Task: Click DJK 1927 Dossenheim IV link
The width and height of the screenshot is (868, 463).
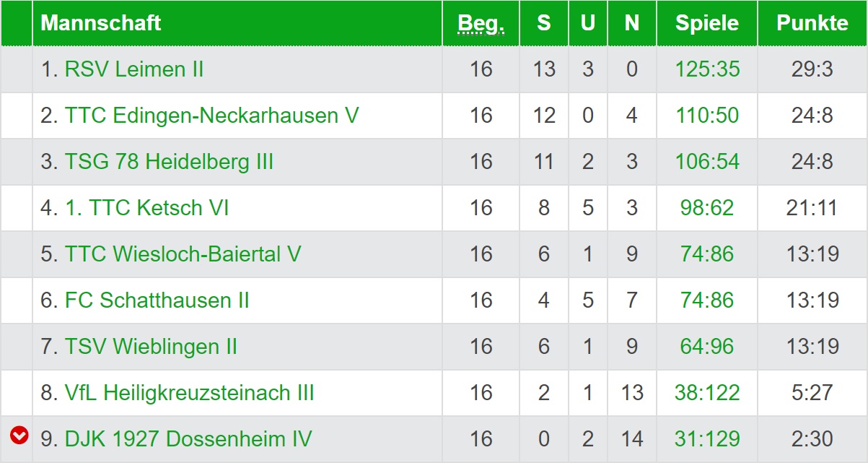Action: tap(188, 439)
